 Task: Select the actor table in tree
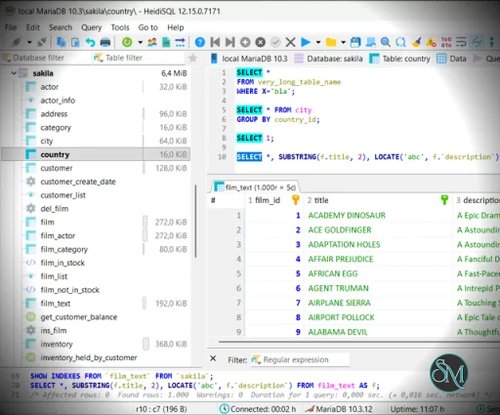49,87
